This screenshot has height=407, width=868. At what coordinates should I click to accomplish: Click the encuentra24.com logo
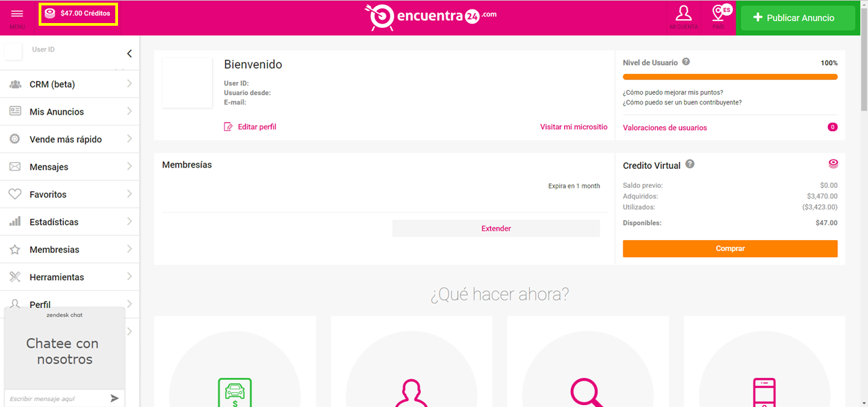tap(431, 16)
